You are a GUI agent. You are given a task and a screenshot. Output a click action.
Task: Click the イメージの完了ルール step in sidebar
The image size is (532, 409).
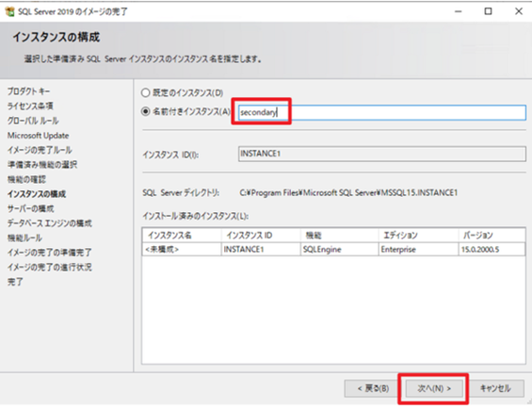coord(40,150)
